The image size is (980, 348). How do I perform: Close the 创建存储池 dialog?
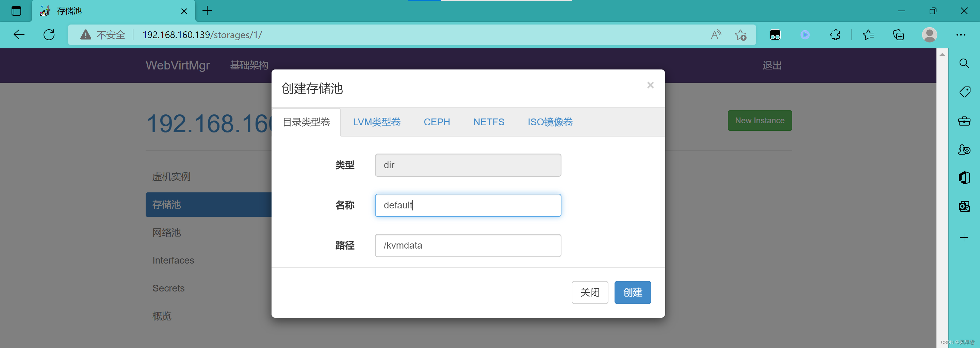(650, 85)
